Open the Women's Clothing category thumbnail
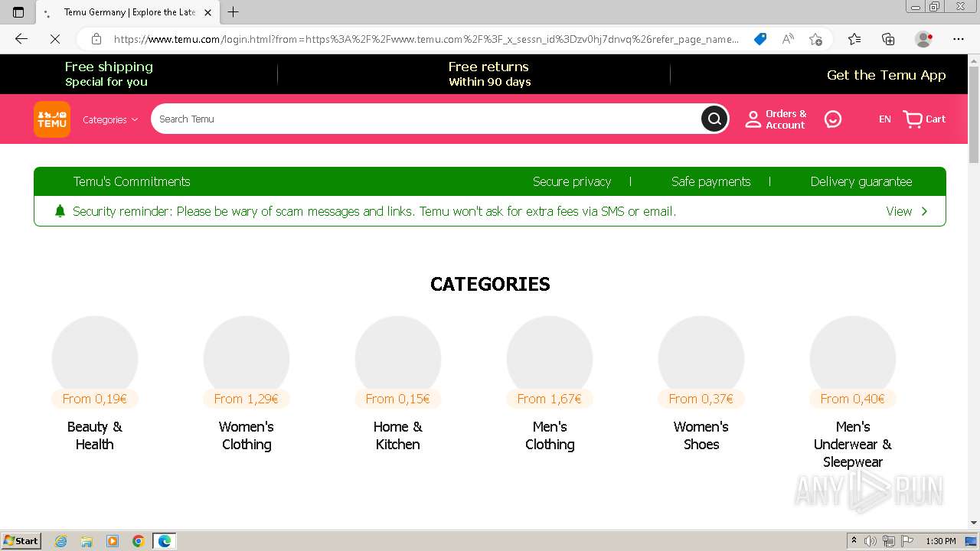Screen dimensions: 980x551 [x=247, y=358]
